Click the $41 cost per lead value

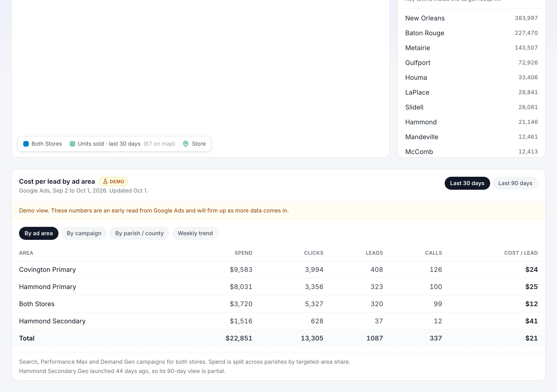click(x=531, y=321)
